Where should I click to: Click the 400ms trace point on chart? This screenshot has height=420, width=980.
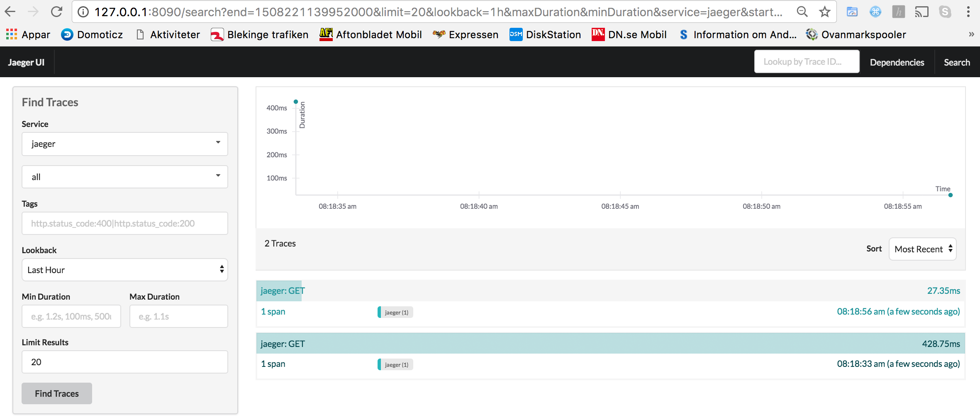coord(296,102)
